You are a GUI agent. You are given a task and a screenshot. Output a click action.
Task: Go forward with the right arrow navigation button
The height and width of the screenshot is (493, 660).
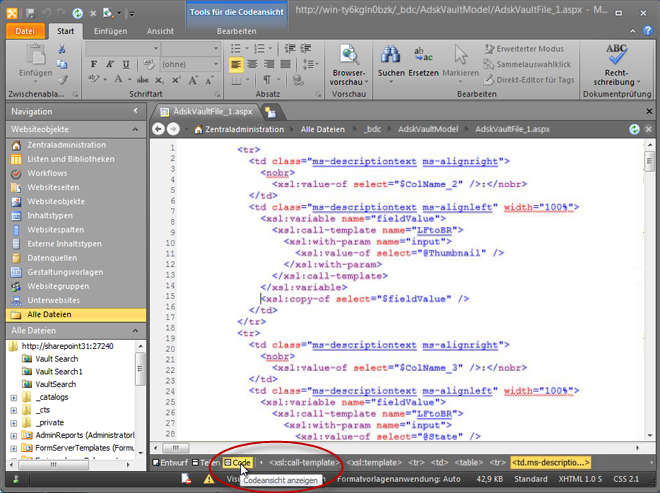click(x=173, y=129)
